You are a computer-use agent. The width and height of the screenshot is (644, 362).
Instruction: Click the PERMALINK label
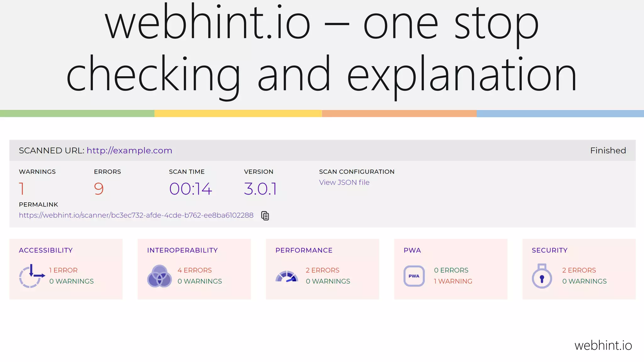click(38, 205)
